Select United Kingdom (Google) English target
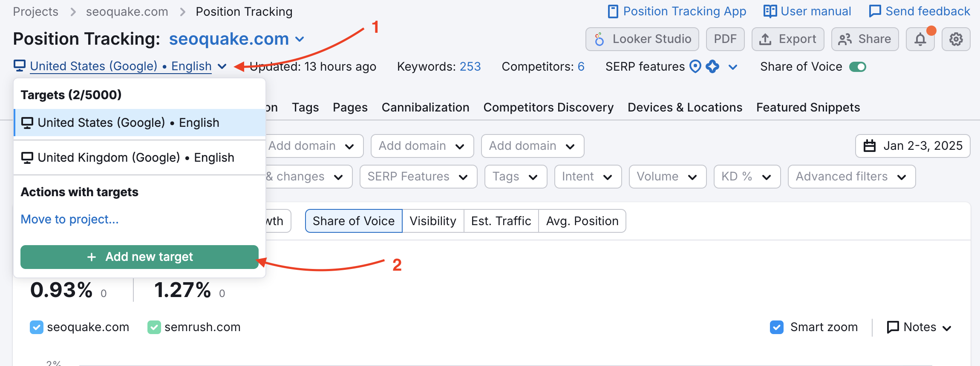Screen dimensions: 980x366 (x=140, y=157)
